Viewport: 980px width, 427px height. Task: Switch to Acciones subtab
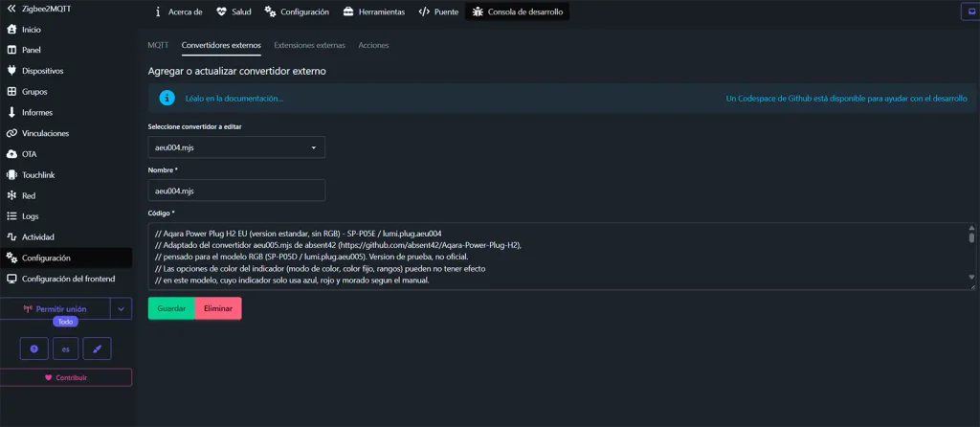click(374, 45)
